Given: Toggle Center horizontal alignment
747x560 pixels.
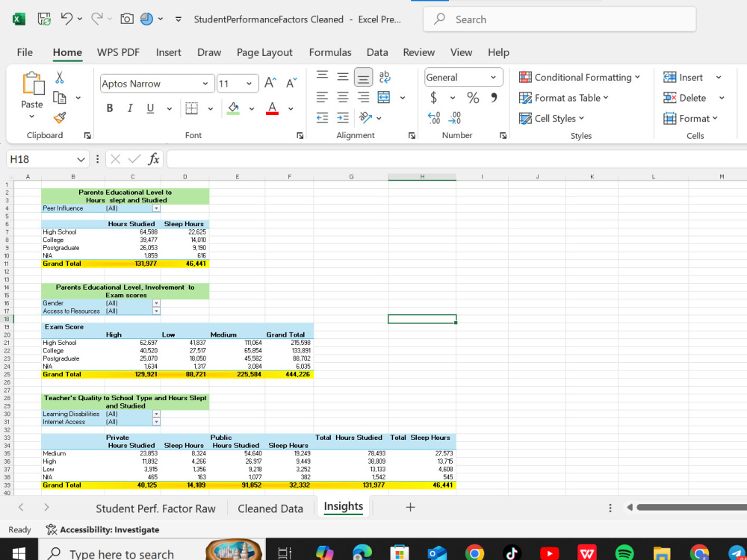Looking at the screenshot, I should point(343,97).
